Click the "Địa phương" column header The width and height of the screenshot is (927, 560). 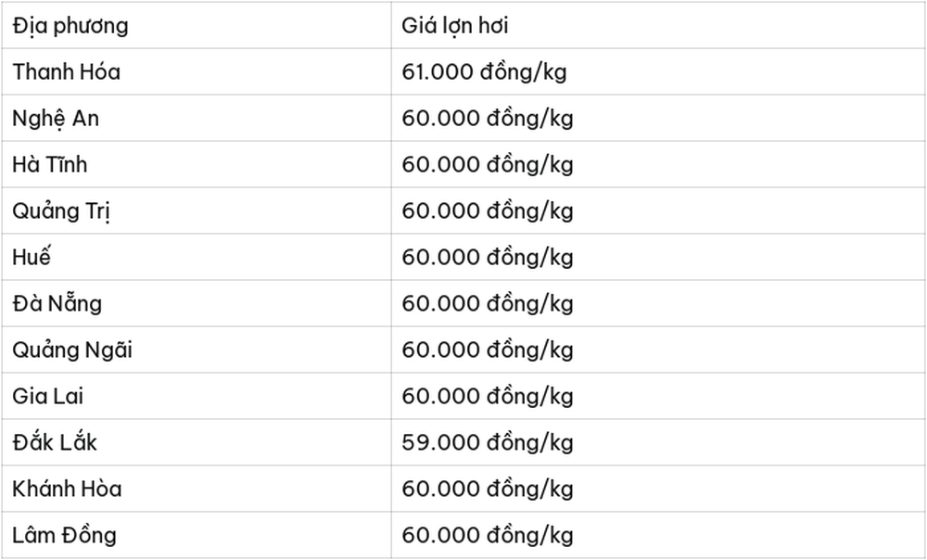pyautogui.click(x=197, y=25)
